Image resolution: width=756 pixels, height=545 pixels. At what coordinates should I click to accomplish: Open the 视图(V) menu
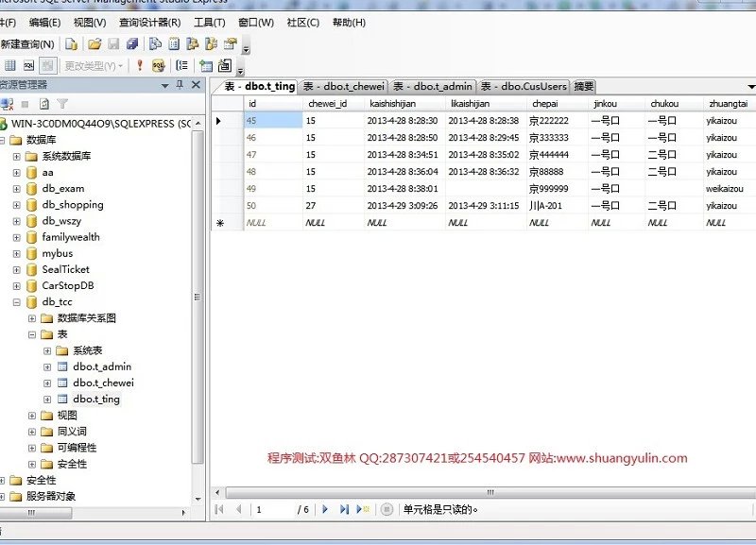(x=90, y=23)
